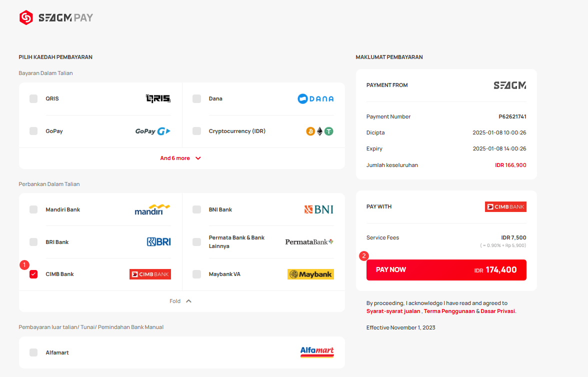Expand 'And 6 more' payment methods

pyautogui.click(x=180, y=158)
